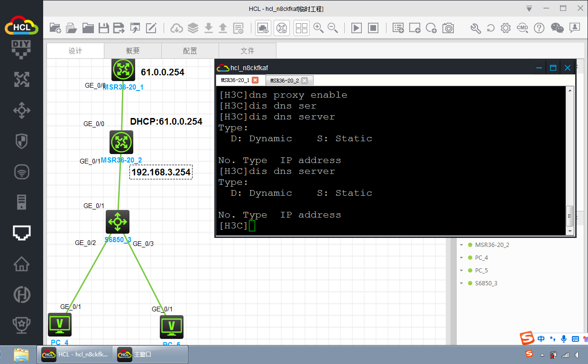This screenshot has height=364, width=588.
Task: Click the save project icon in toolbar
Action: (x=103, y=28)
